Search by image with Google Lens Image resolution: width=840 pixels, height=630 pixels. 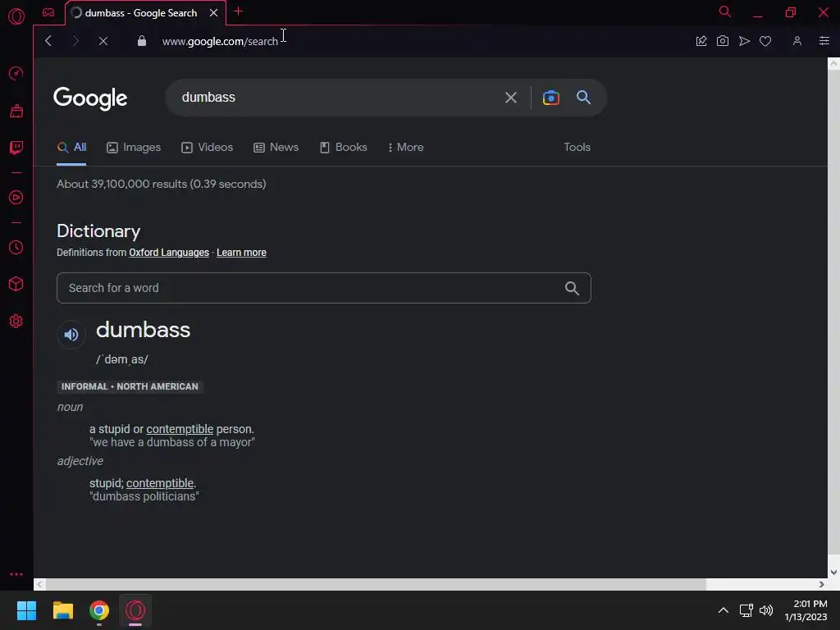[x=550, y=98]
